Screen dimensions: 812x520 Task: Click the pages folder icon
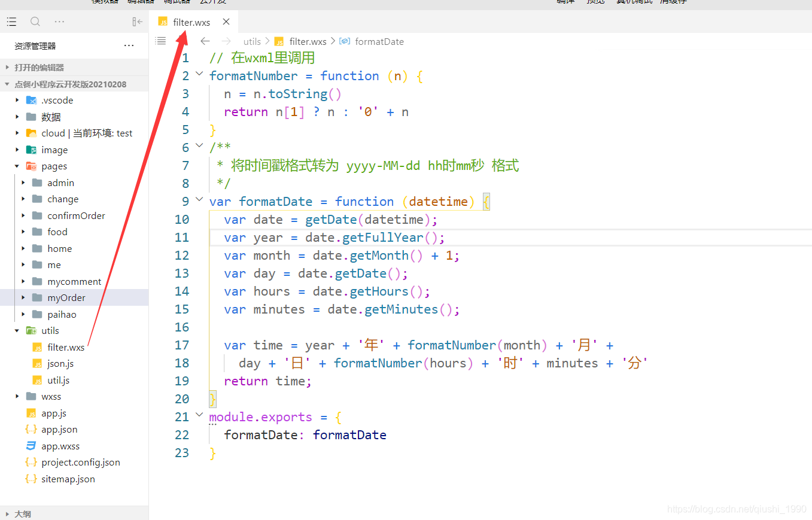(31, 166)
